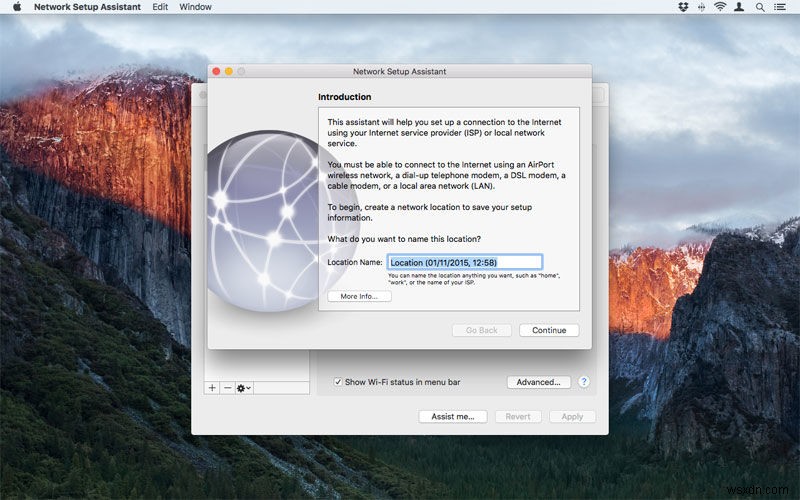Click the Introduction heading
This screenshot has width=800, height=500.
coord(344,97)
